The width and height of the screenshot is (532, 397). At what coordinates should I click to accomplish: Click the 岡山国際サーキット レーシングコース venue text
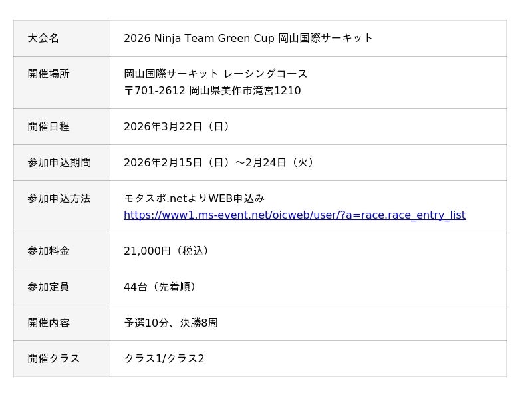(215, 74)
